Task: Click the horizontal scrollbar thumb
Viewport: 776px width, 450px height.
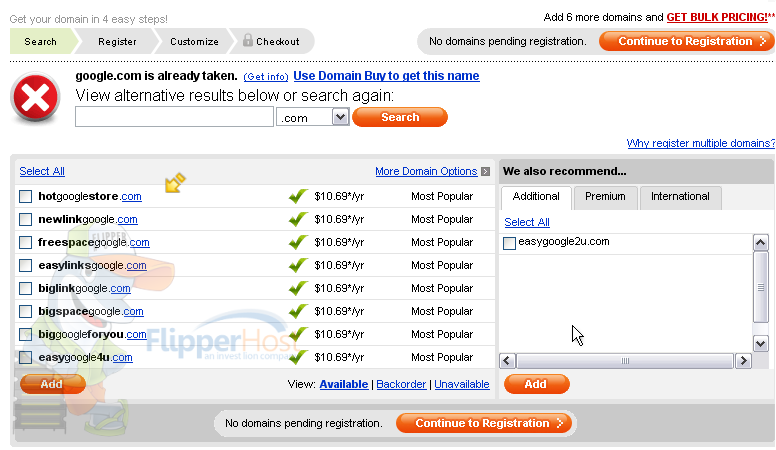Action: point(625,361)
